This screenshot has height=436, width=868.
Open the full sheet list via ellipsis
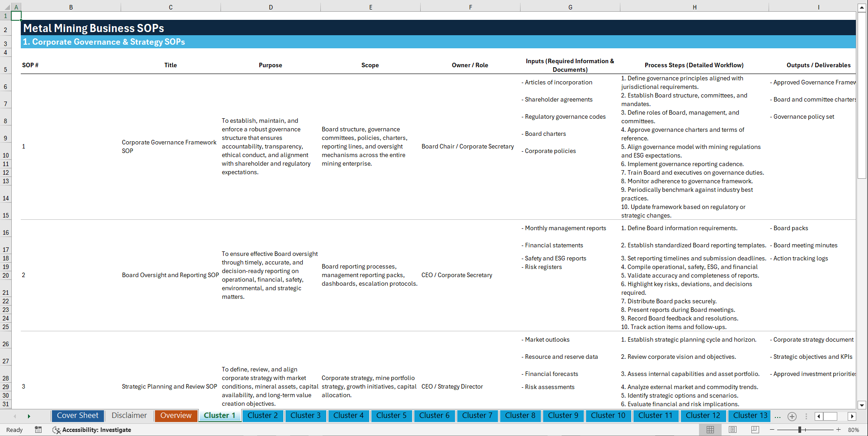click(778, 416)
